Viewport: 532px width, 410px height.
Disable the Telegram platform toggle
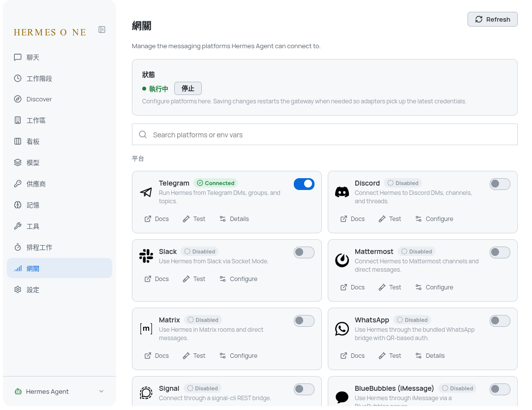(x=304, y=184)
